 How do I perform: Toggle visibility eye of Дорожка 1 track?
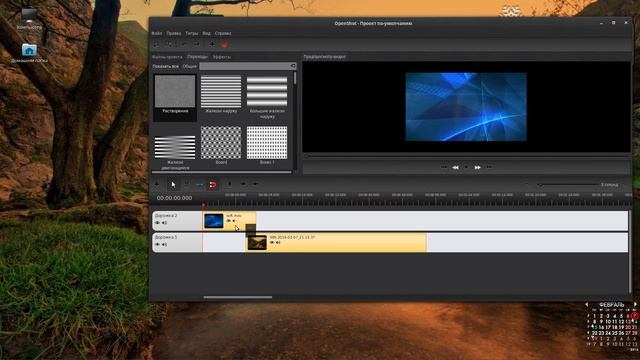coord(158,244)
